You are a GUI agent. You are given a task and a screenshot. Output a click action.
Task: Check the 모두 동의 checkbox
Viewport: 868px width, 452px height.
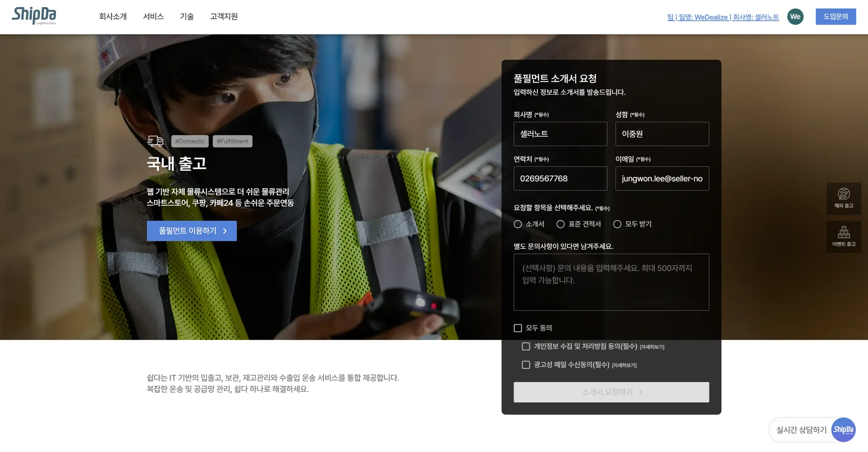(x=518, y=328)
